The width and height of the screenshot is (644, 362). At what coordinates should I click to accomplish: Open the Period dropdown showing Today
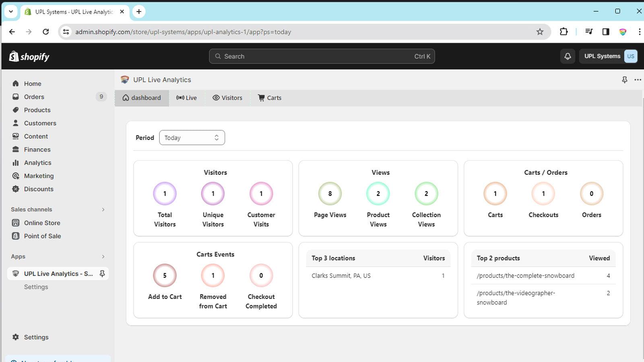tap(192, 138)
